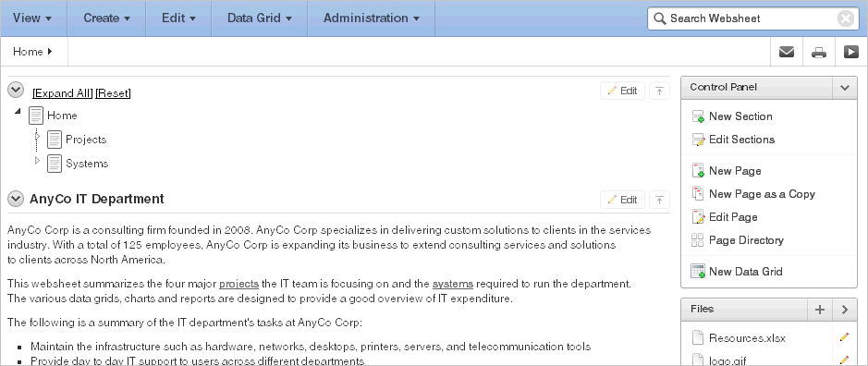Image resolution: width=868 pixels, height=366 pixels.
Task: Click the presentation play icon
Action: (x=851, y=52)
